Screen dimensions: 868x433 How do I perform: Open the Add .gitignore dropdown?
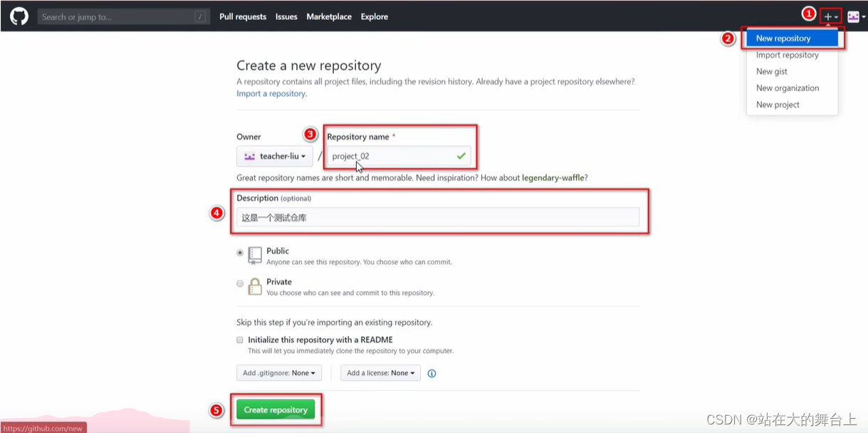click(279, 373)
